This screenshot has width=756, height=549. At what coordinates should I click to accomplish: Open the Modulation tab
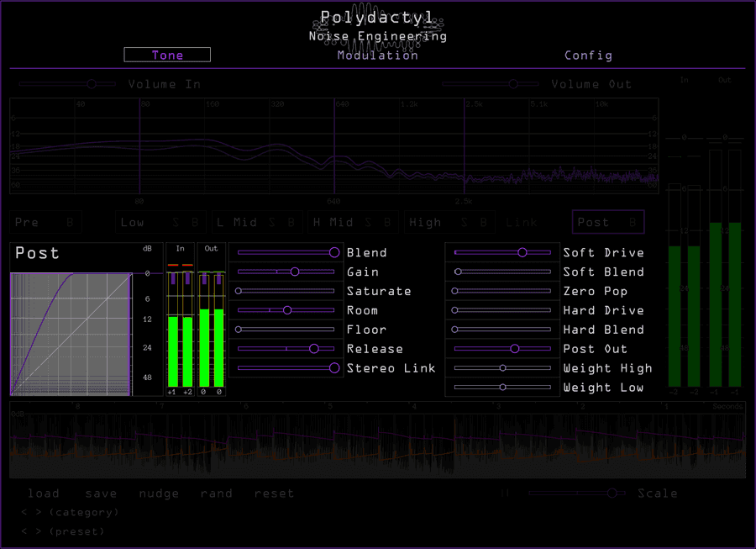click(377, 55)
